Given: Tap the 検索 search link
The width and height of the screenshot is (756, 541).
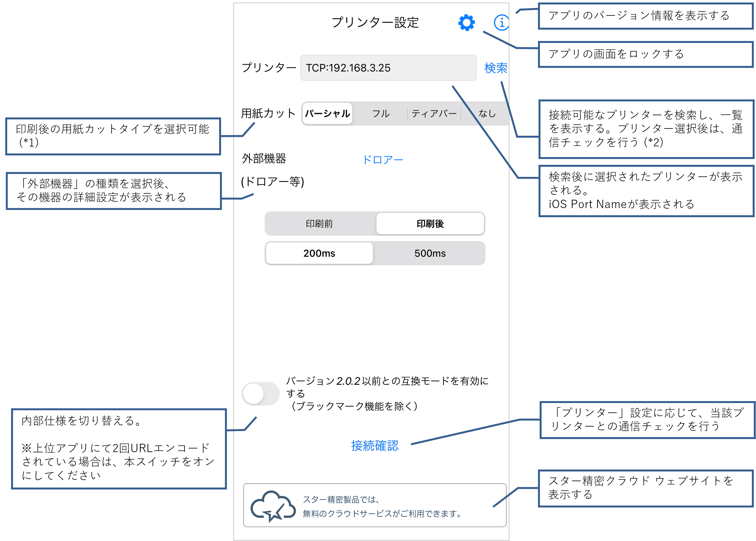Looking at the screenshot, I should (495, 68).
